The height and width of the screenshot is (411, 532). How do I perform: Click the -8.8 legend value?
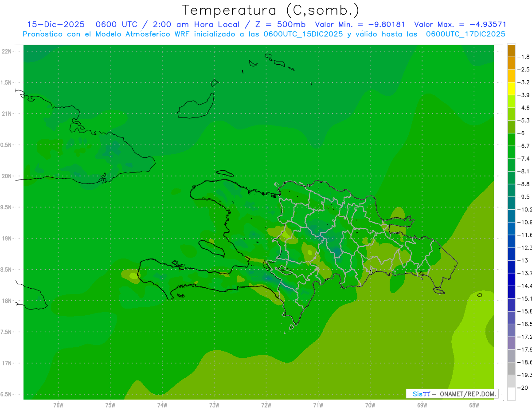[x=524, y=184]
